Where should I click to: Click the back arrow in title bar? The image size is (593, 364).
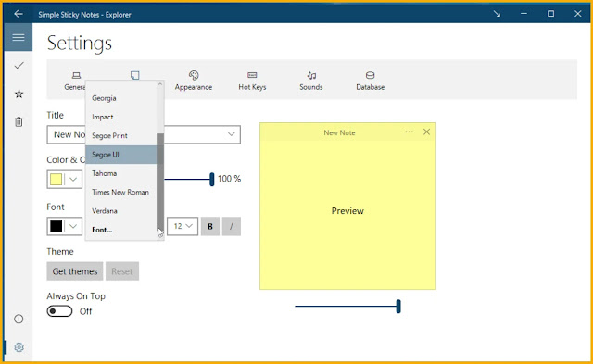19,14
